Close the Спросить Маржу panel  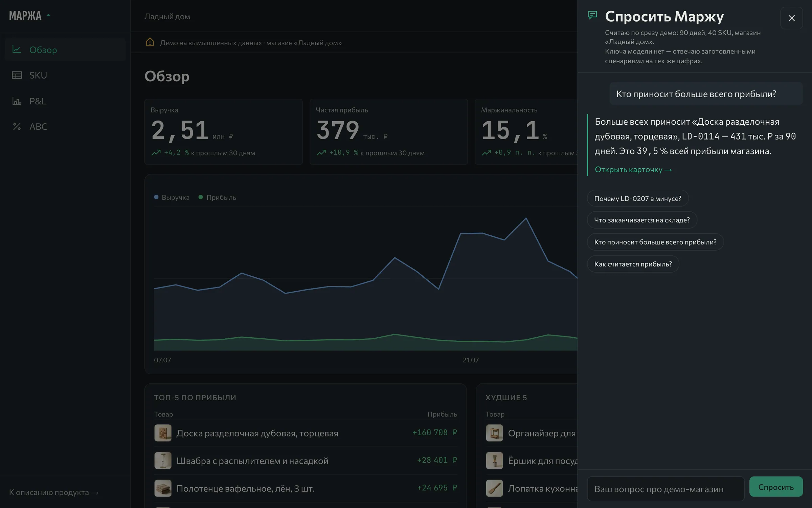[791, 18]
